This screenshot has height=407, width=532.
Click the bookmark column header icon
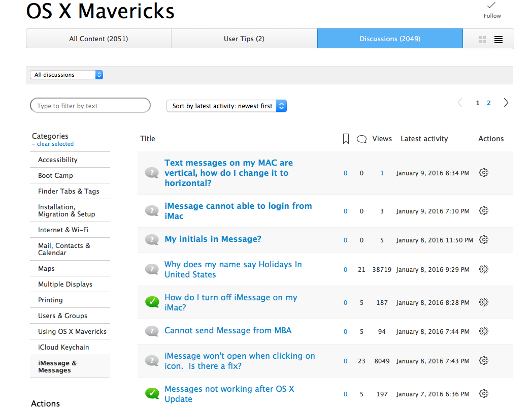[346, 139]
